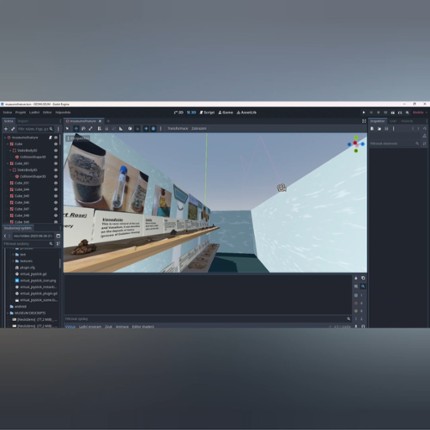The image size is (430, 430).
Task: Select the Move tool in 3D toolbar
Action: [76, 129]
